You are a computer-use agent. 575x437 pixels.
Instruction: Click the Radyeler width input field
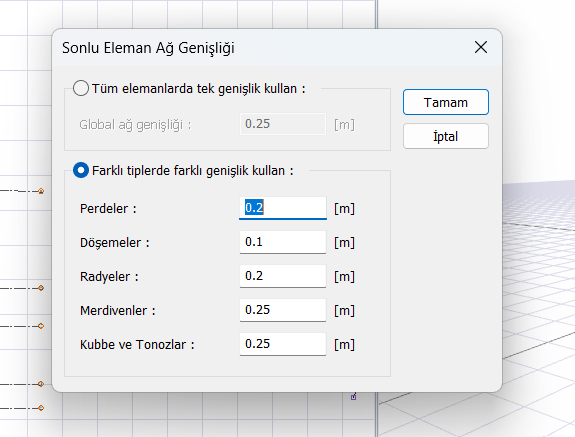tap(283, 276)
